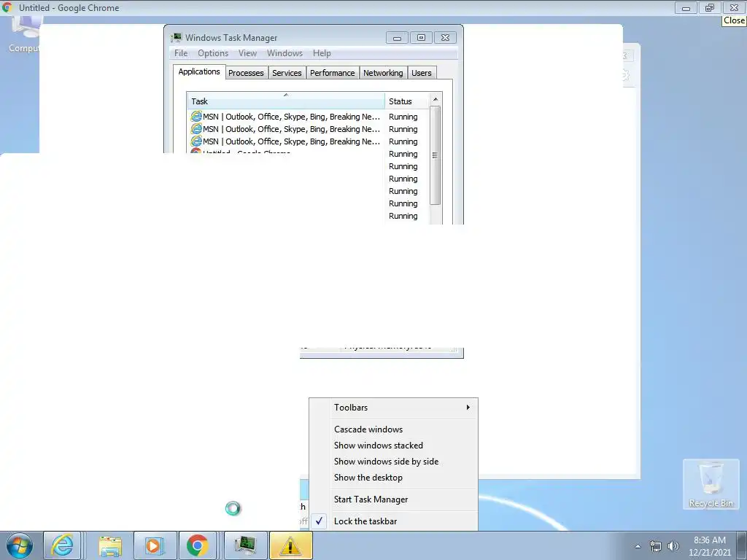Open Internet Explorer from the taskbar
Image resolution: width=747 pixels, height=560 pixels.
coord(63,545)
